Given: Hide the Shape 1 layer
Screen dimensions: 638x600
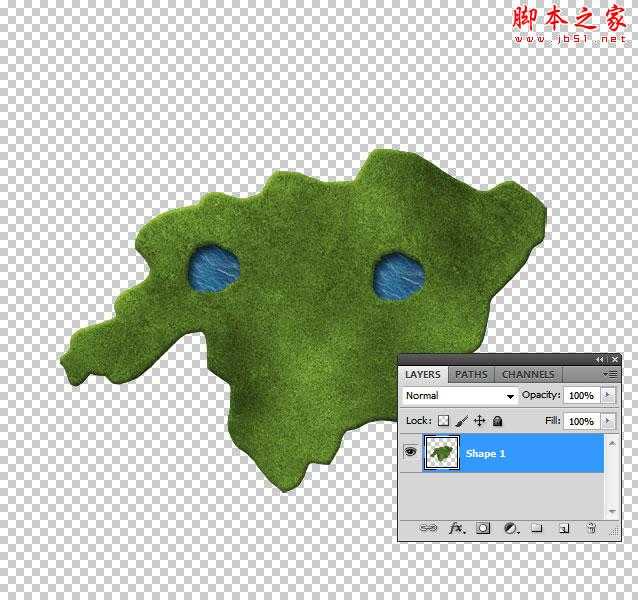Looking at the screenshot, I should [410, 453].
